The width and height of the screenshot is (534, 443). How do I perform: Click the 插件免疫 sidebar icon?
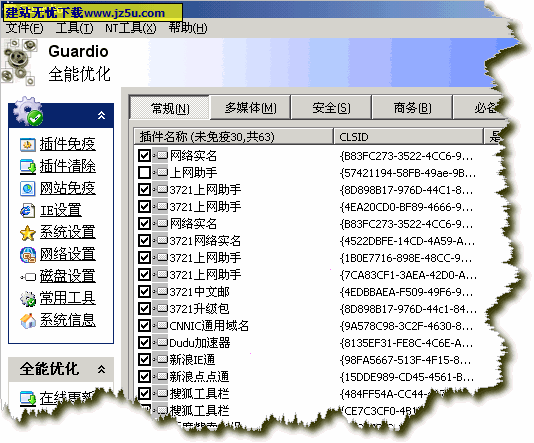coord(27,145)
